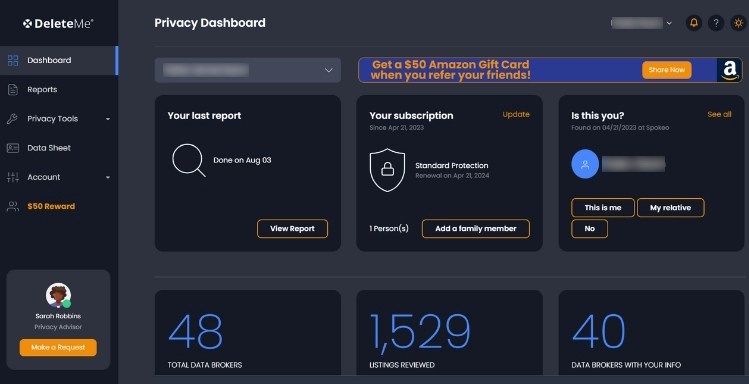Click Renewal on Apr 21, 2024 text
Image resolution: width=749 pixels, height=384 pixels.
point(452,176)
